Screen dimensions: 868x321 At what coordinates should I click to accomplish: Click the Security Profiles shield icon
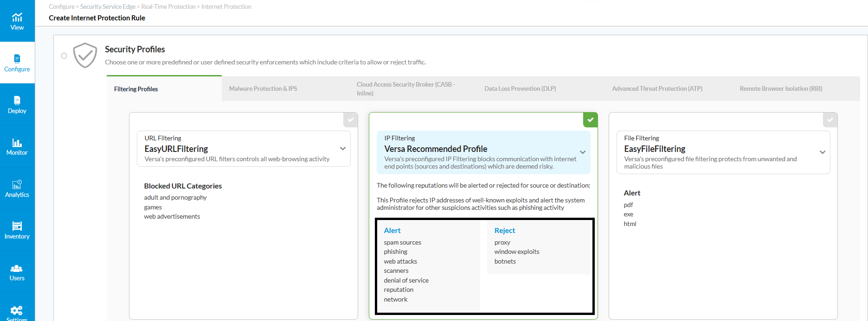tap(85, 56)
